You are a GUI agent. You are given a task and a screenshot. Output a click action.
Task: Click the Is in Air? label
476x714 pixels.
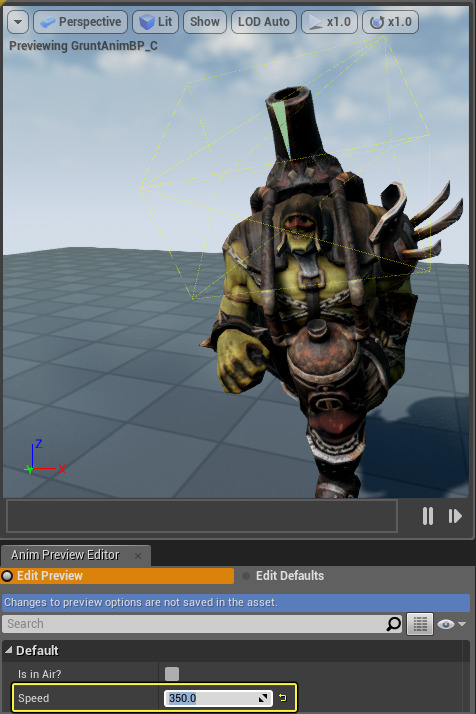pos(39,674)
